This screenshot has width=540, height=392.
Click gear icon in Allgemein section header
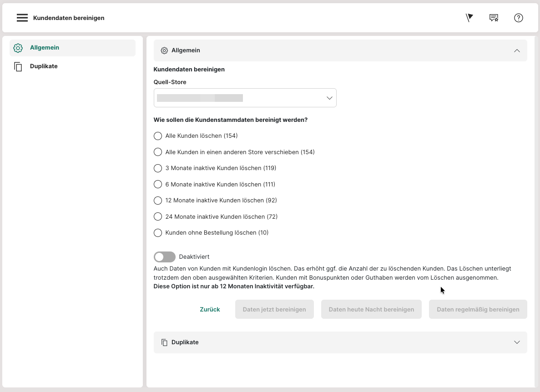[x=164, y=50]
